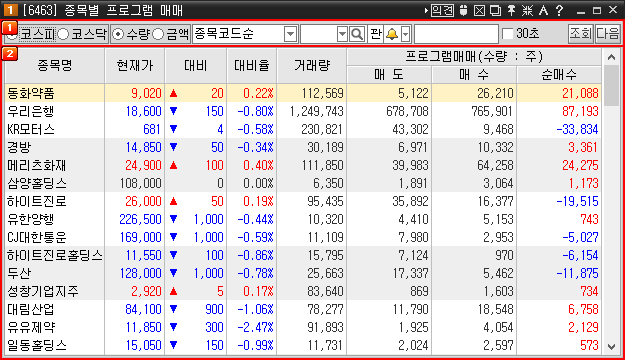The image size is (625, 360).
Task: Expand the stock code dropdown arrow
Action: [x=342, y=34]
